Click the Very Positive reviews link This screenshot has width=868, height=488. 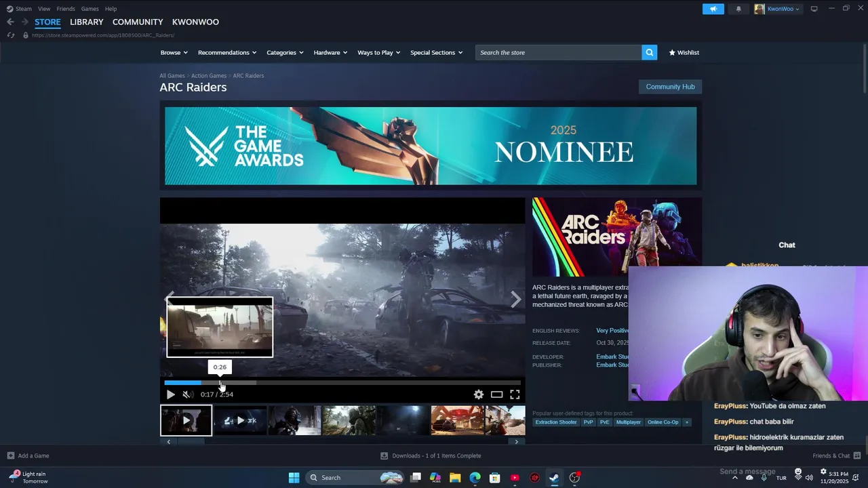coord(613,331)
